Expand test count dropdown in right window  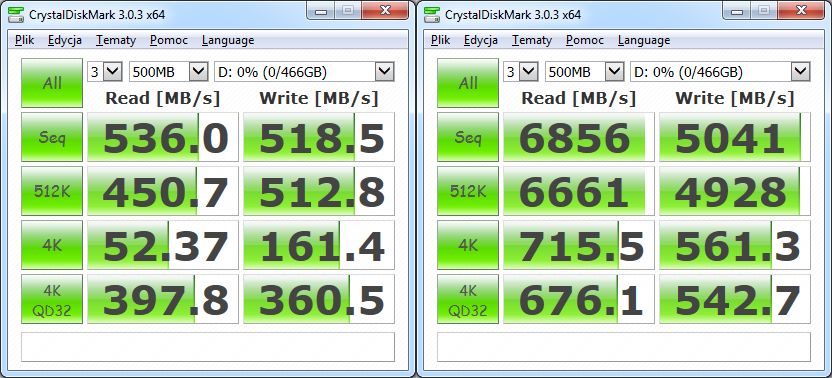pos(528,72)
